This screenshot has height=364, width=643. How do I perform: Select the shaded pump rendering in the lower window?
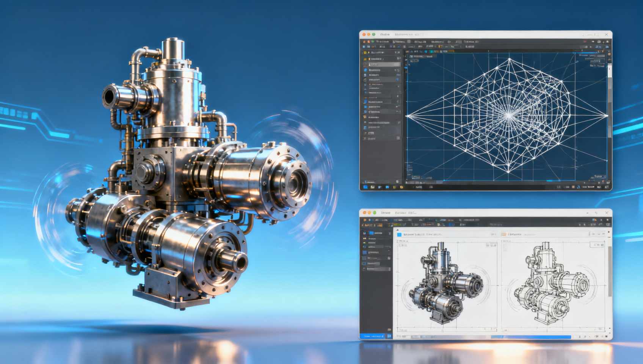[x=446, y=284]
